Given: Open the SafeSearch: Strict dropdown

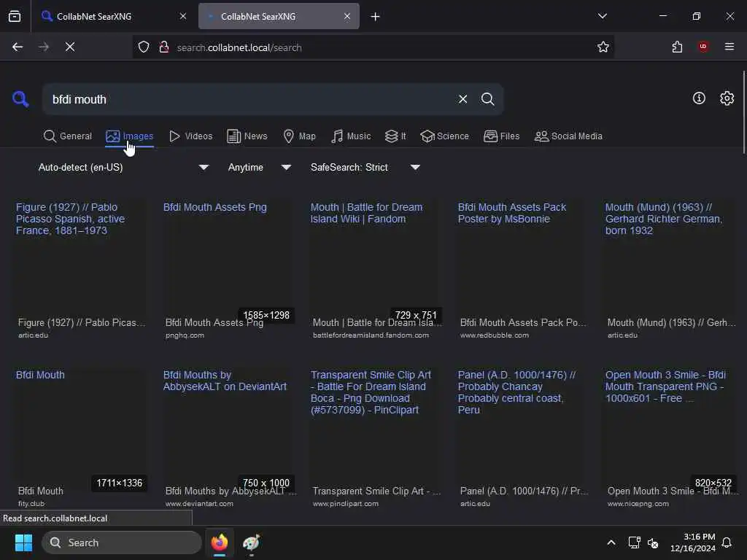Looking at the screenshot, I should click(x=365, y=167).
